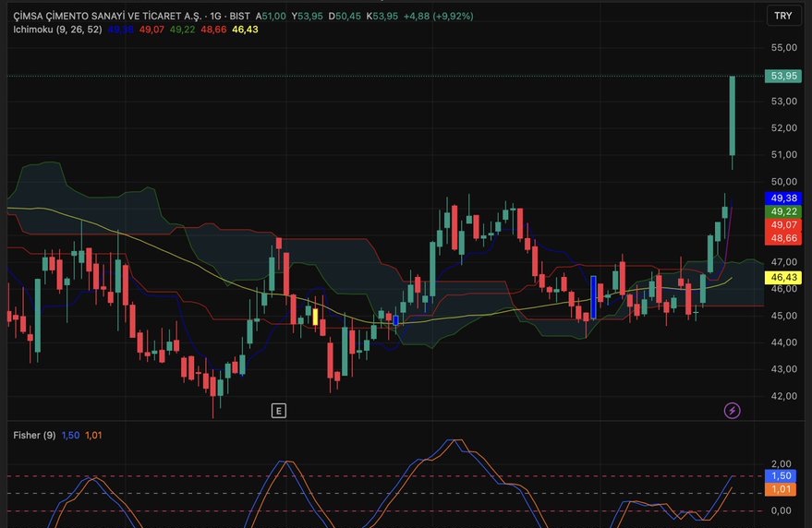This screenshot has width=812, height=528.
Task: Click the Y53,95 high value in header
Action: point(307,16)
